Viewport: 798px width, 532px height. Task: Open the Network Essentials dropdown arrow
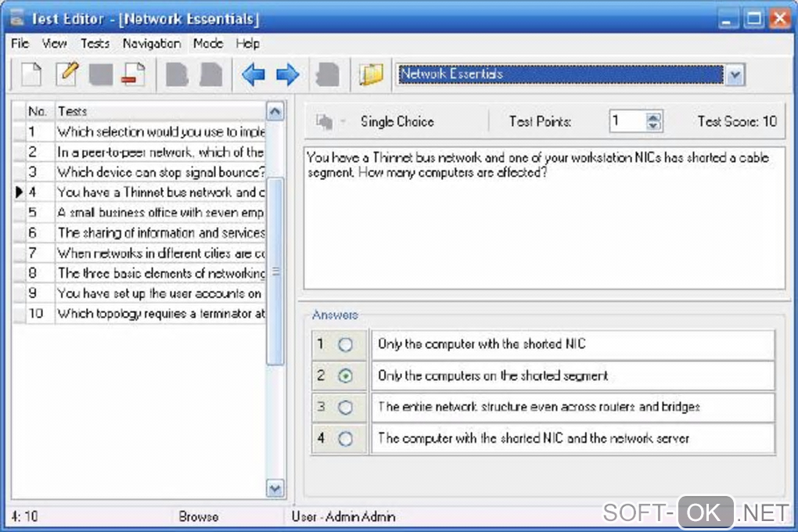click(735, 75)
